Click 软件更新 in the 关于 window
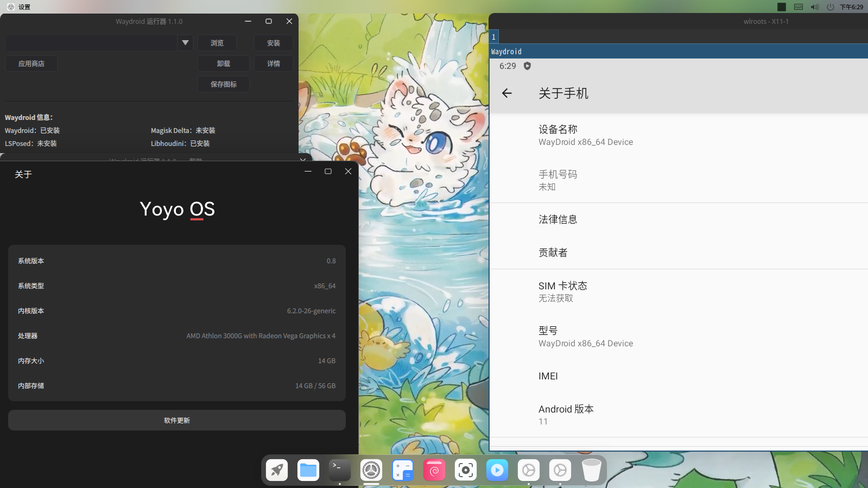This screenshot has height=488, width=868. tap(177, 420)
